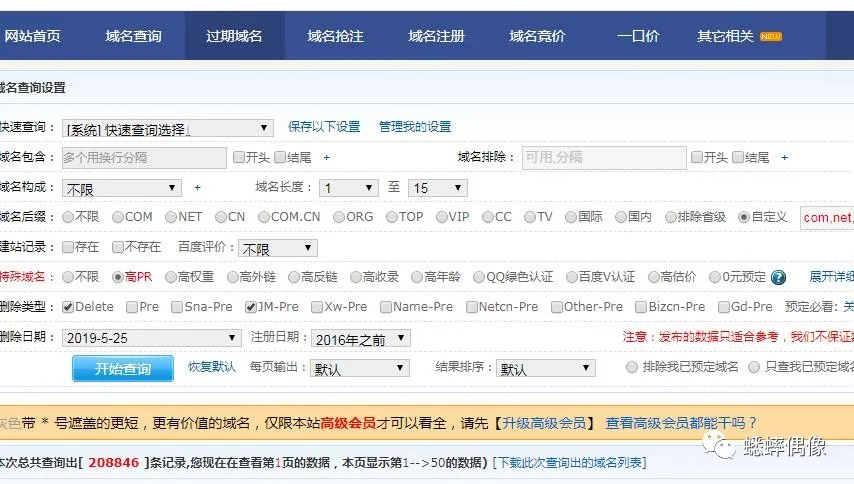Click 恢复默认 link
Viewport: 854px width, 484px height.
point(212,366)
